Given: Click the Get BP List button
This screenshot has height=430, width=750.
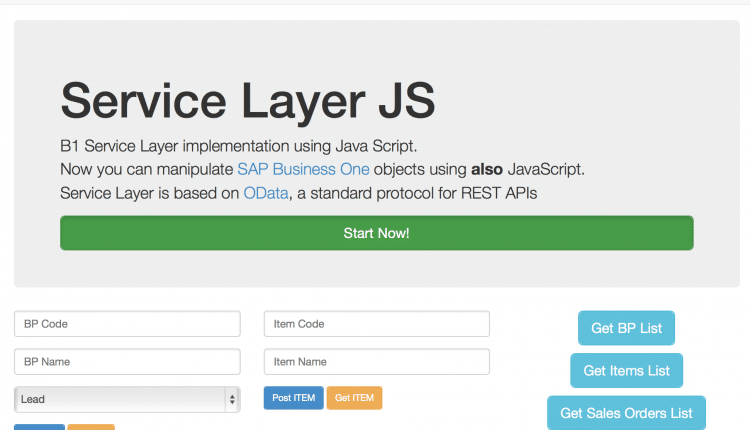Looking at the screenshot, I should pos(626,328).
